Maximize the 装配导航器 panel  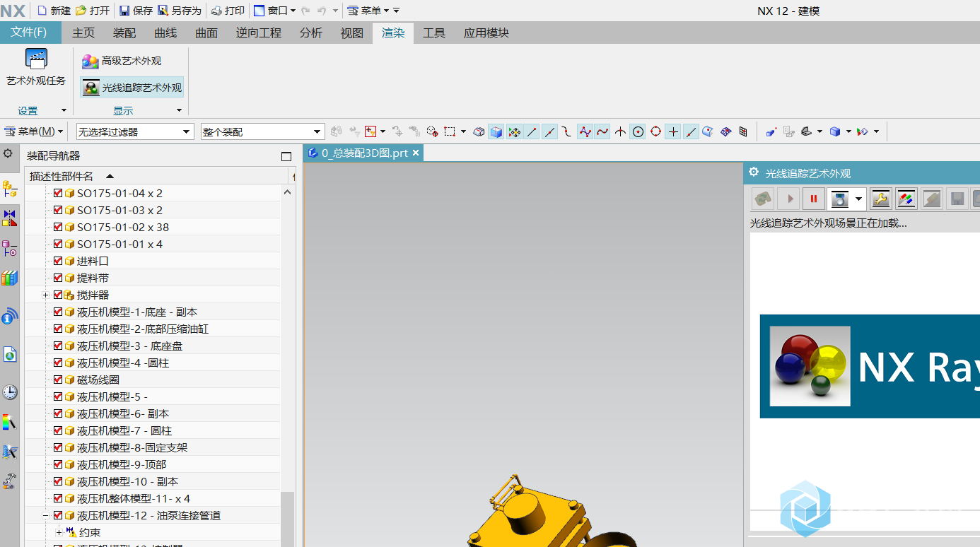(x=286, y=156)
